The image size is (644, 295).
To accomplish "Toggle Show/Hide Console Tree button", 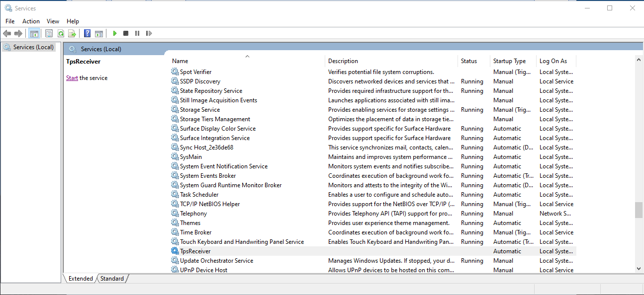I will coord(34,33).
